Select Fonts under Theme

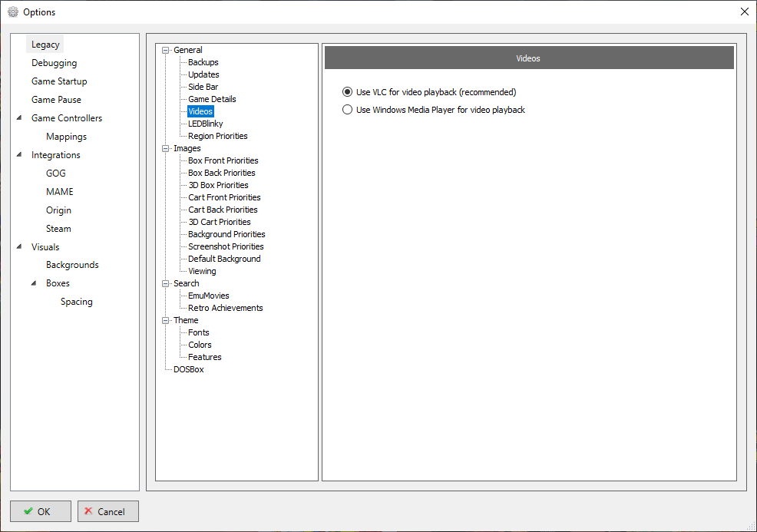click(198, 332)
